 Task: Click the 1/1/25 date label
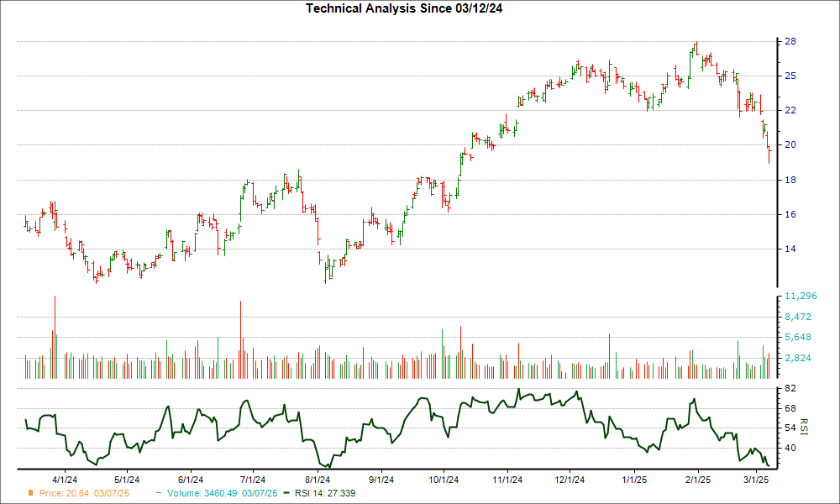(x=634, y=480)
